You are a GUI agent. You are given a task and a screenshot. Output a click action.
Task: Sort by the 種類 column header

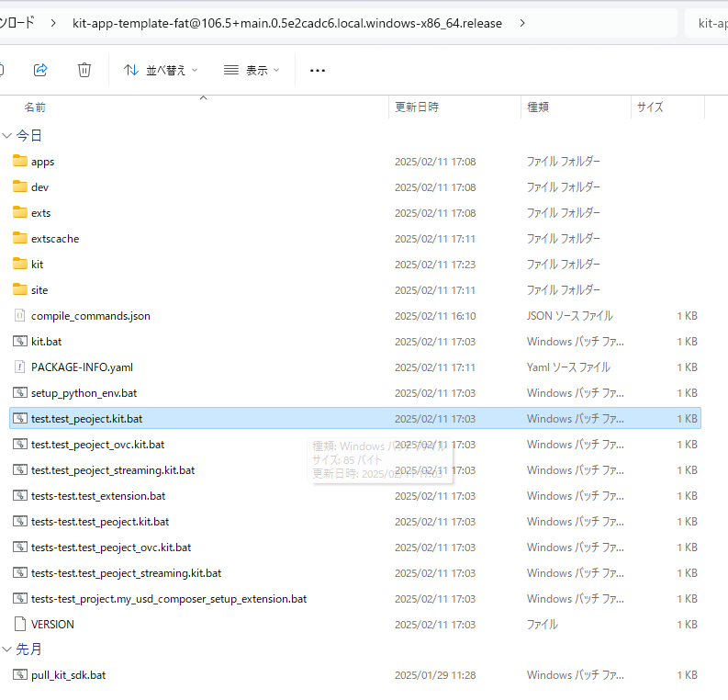click(538, 107)
